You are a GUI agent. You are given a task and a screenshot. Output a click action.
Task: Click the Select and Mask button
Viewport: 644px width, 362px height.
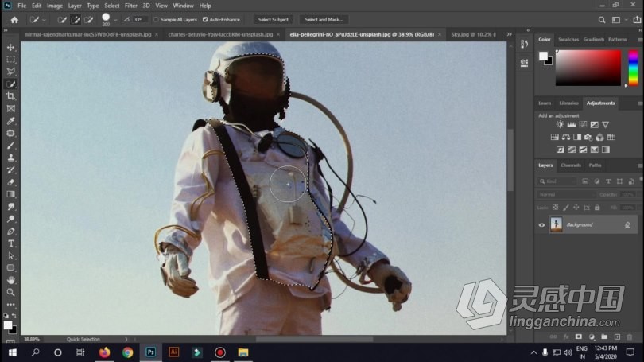coord(324,19)
